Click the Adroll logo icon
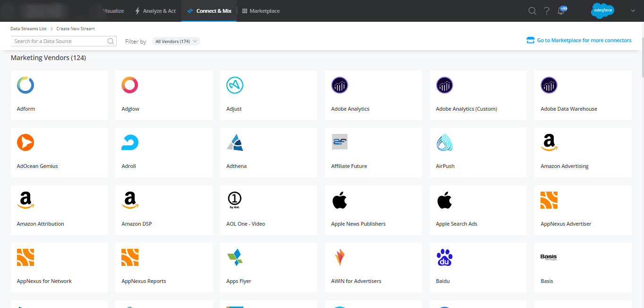The height and width of the screenshot is (308, 644). (130, 143)
